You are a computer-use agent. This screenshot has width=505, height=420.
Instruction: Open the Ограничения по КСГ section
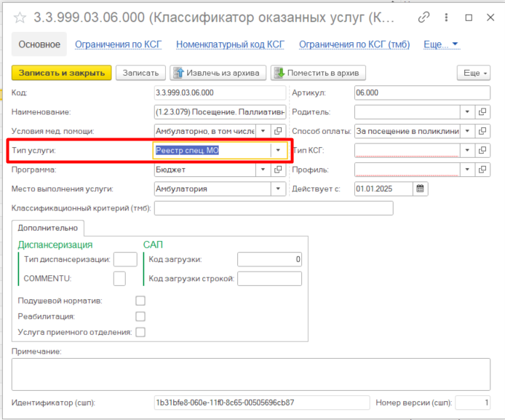click(118, 44)
